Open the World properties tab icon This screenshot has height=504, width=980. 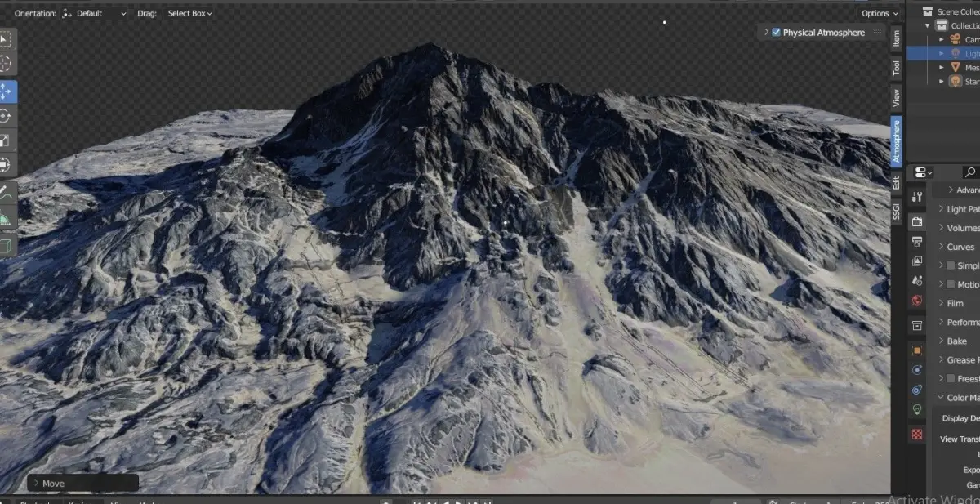pos(917,301)
